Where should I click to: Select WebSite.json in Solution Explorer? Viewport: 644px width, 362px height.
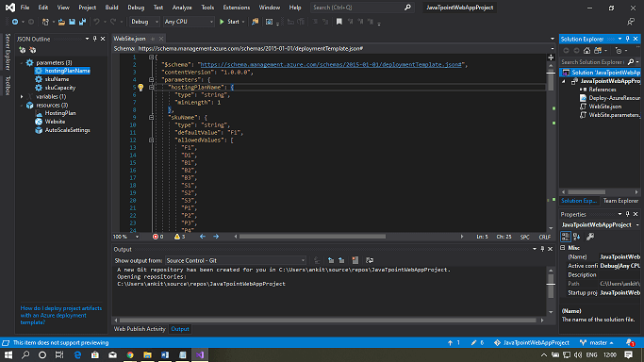[604, 107]
